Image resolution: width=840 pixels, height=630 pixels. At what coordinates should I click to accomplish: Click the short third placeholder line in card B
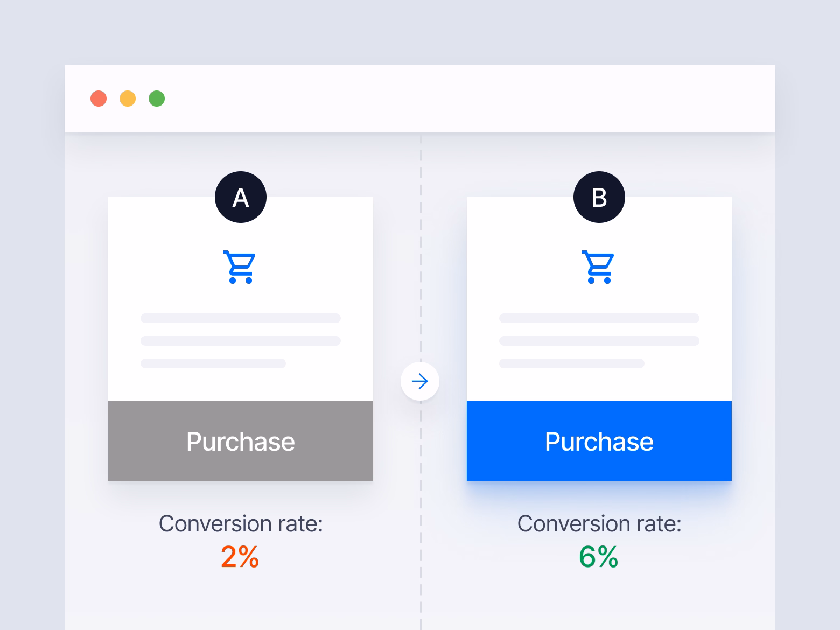[572, 363]
